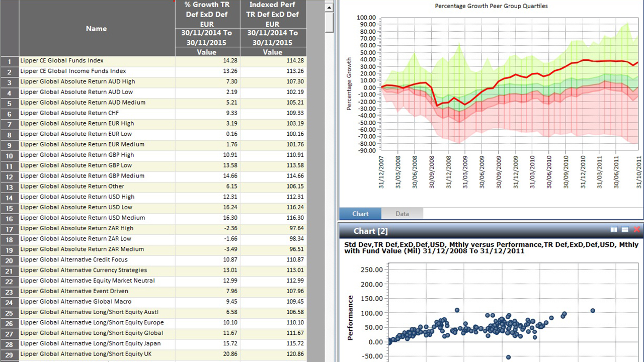Click the vertical split icon in Chart [2] header

pyautogui.click(x=614, y=230)
